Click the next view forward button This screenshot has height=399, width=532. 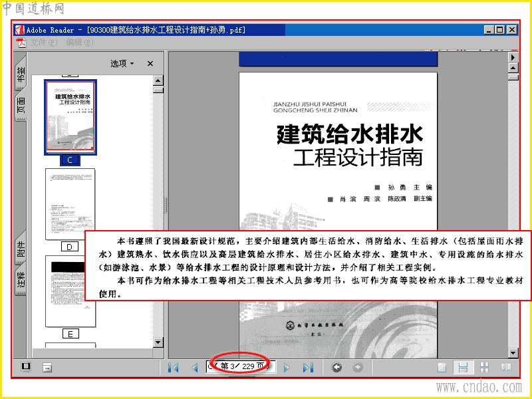(x=358, y=367)
